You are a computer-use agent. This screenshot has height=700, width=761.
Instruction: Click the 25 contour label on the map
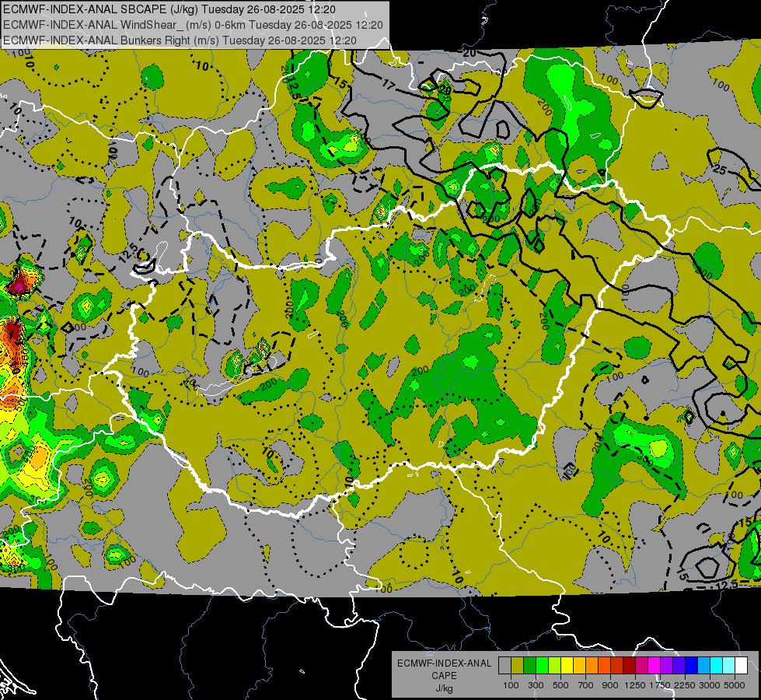pos(720,170)
